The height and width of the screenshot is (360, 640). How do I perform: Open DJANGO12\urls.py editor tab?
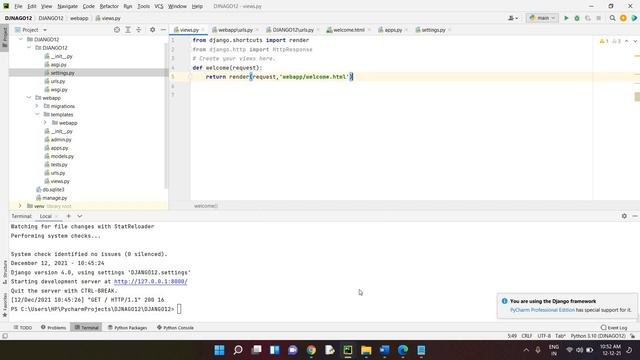tap(293, 30)
